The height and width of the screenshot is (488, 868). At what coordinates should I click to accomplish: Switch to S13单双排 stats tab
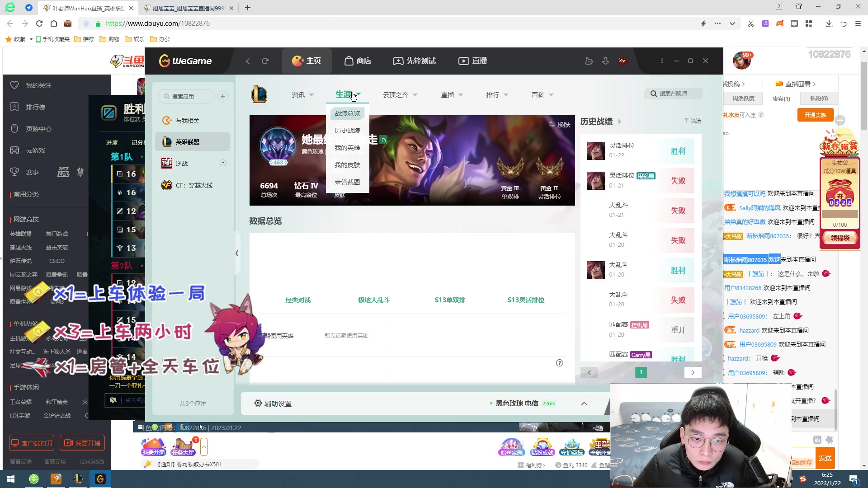[x=450, y=300]
